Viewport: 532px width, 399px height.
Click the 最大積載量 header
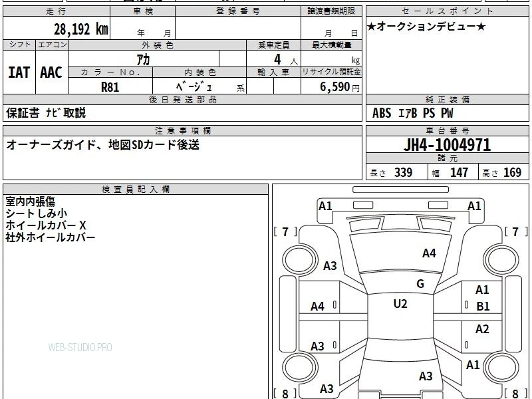331,45
